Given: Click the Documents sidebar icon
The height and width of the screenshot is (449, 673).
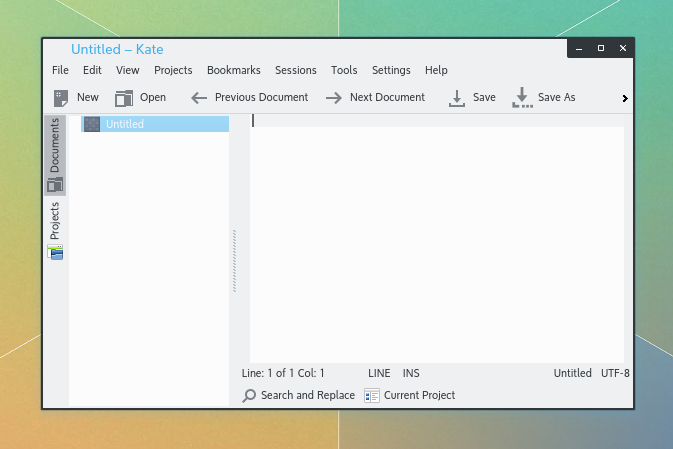Looking at the screenshot, I should click(55, 185).
